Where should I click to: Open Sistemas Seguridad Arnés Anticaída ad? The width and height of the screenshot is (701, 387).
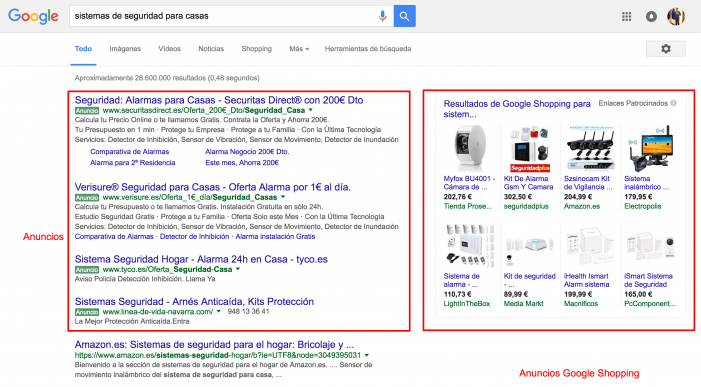(x=194, y=302)
